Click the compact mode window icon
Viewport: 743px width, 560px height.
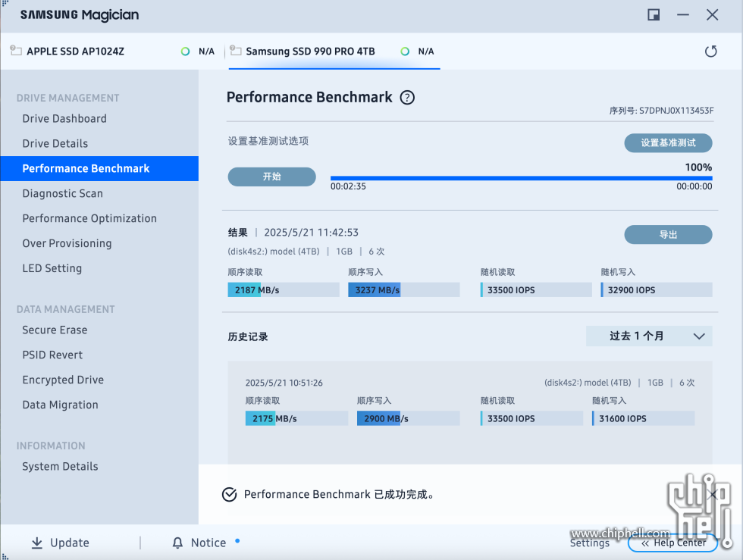[654, 14]
